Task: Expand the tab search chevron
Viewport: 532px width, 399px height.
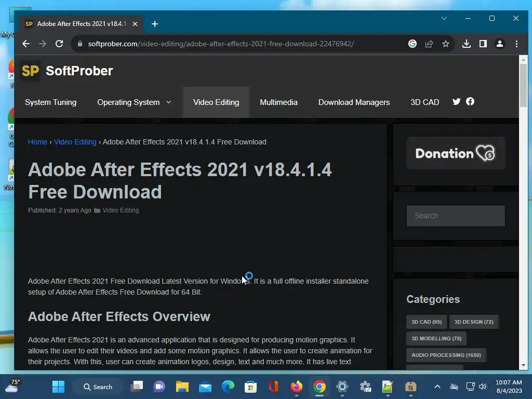Action: pyautogui.click(x=444, y=18)
